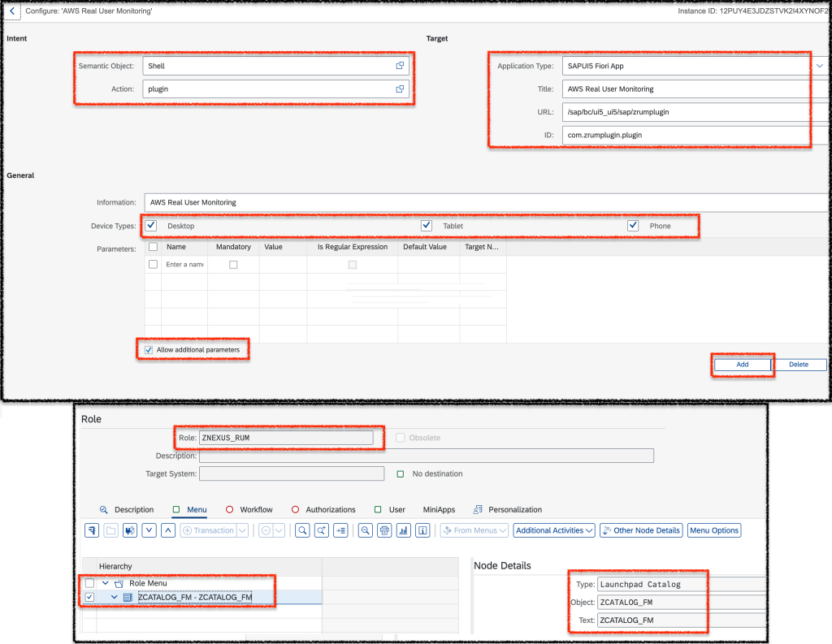
Task: Click the Find Next icon in the toolbar
Action: [323, 530]
